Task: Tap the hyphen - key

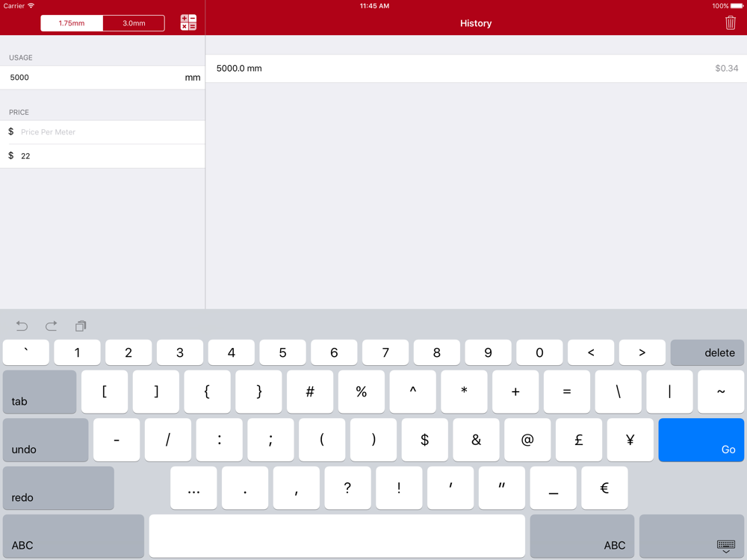Action: click(117, 440)
